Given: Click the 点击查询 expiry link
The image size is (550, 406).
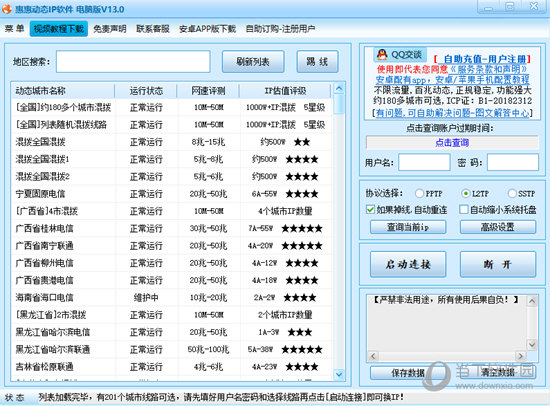Looking at the screenshot, I should tap(452, 142).
